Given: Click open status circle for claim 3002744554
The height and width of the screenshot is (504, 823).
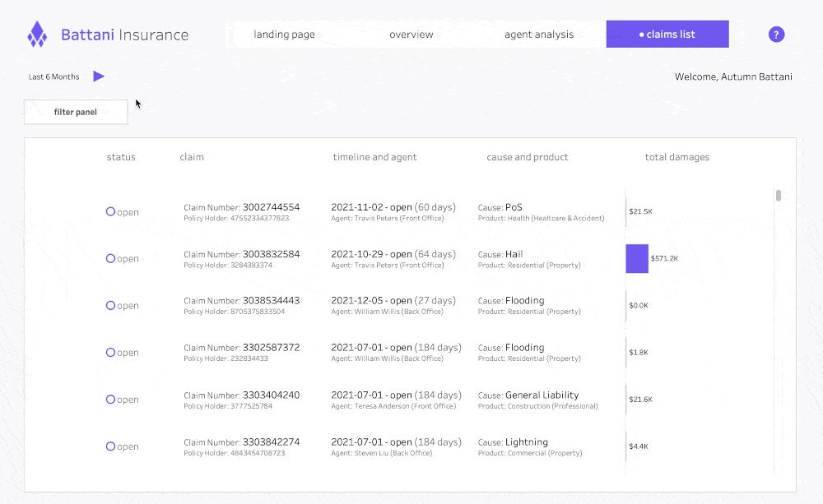Looking at the screenshot, I should pyautogui.click(x=111, y=211).
